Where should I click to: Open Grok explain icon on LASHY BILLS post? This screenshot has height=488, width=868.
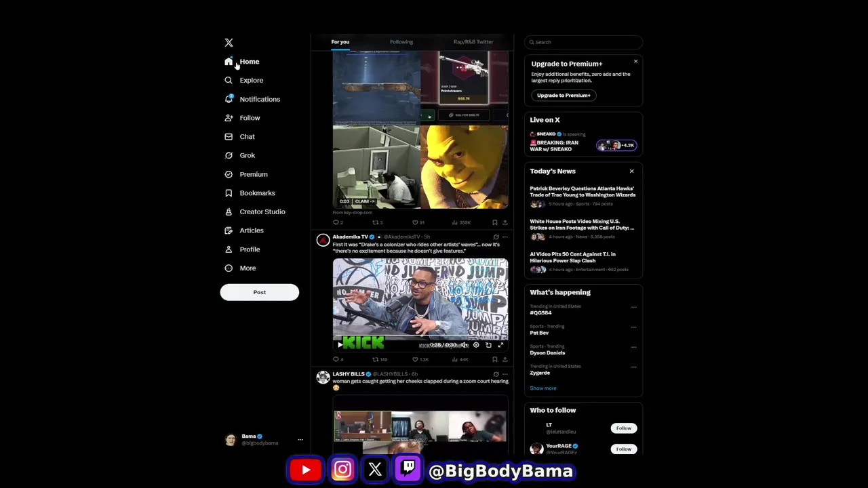[x=496, y=374]
